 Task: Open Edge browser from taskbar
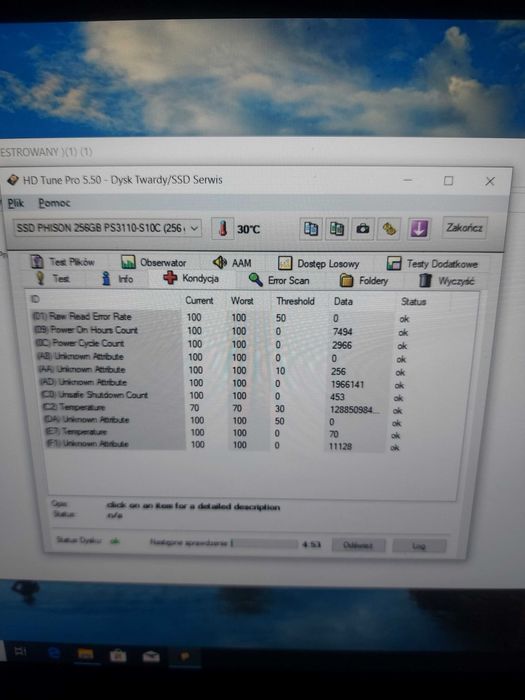pos(54,654)
